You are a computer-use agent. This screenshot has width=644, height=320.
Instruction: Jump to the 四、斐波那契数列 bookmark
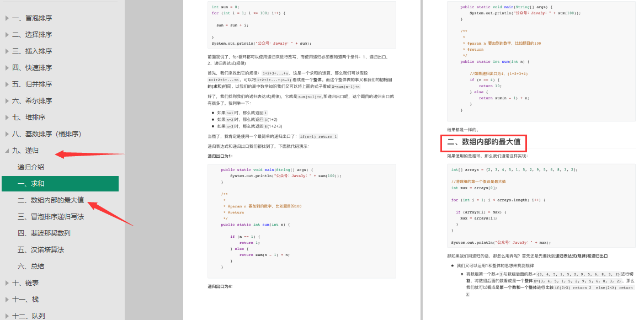[44, 233]
